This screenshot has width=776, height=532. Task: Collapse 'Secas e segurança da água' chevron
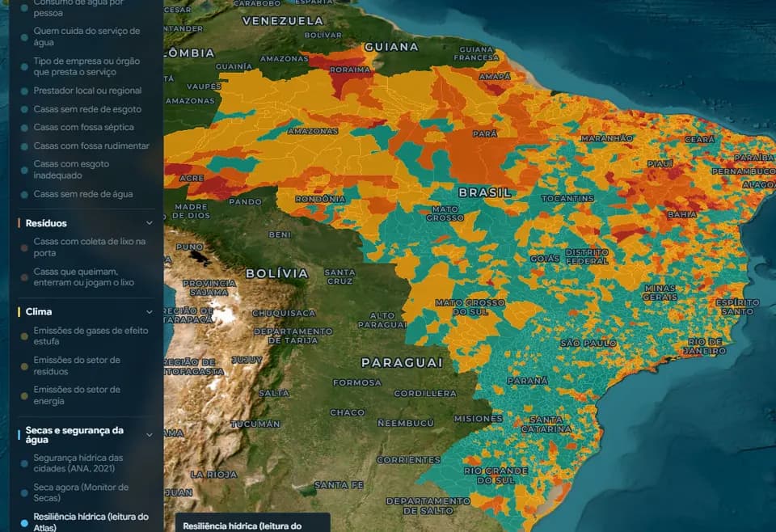[149, 435]
